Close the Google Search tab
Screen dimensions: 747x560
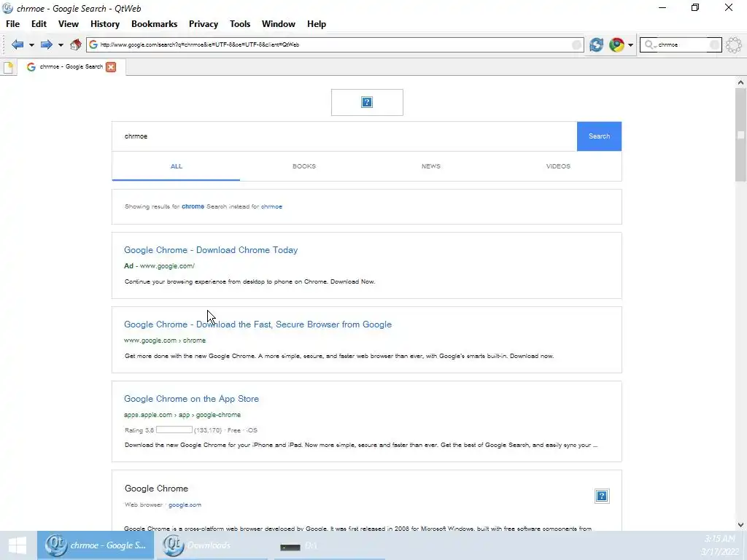tap(111, 67)
